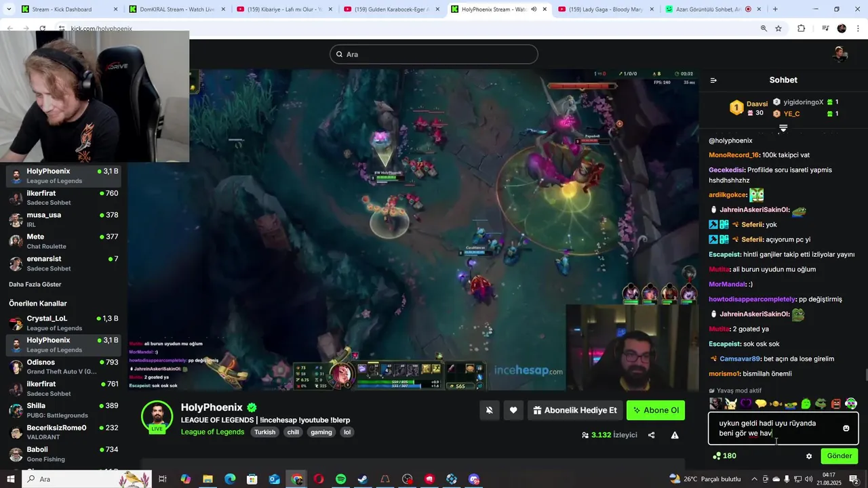
Task: Open recommended channel Shilla
Action: point(64,410)
